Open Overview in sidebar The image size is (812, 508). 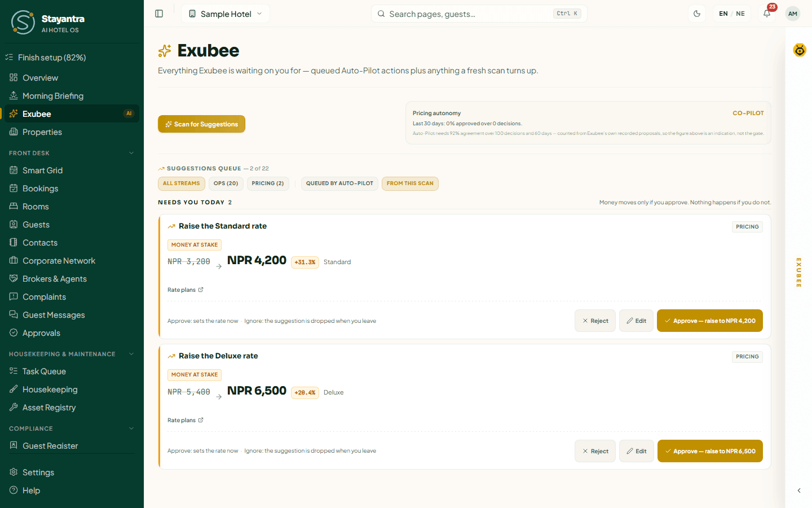tap(72, 78)
